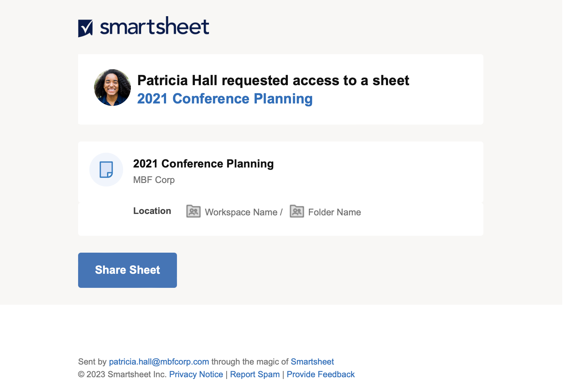Click the Share Sheet button
Image resolution: width=571 pixels, height=392 pixels.
pos(127,270)
